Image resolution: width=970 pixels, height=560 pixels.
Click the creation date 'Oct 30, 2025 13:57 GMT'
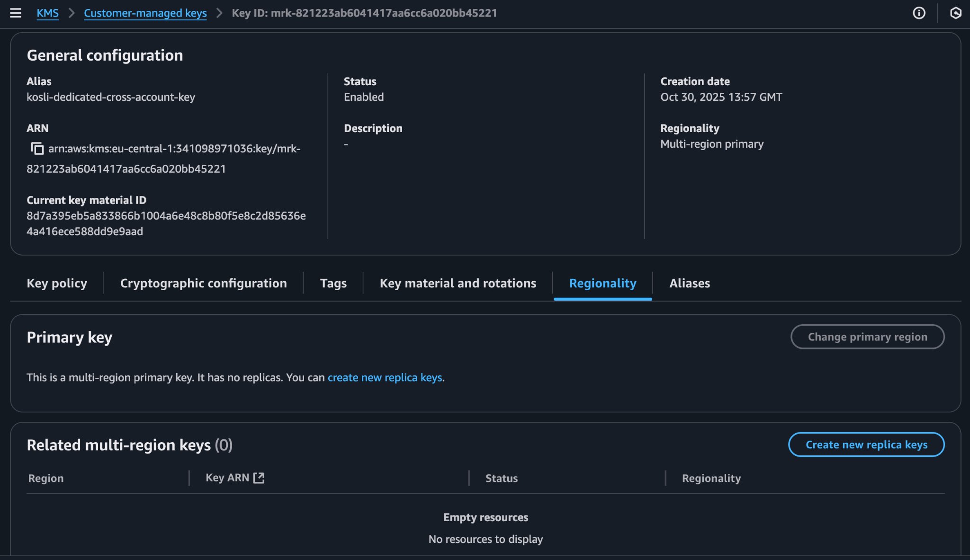click(721, 97)
